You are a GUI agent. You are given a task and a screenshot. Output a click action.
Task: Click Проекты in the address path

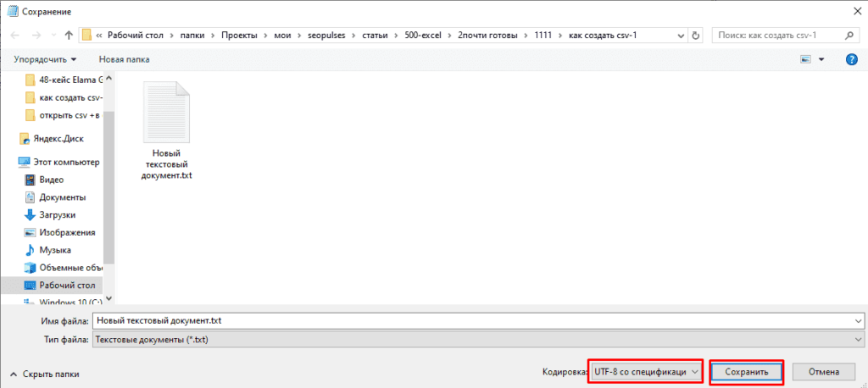(239, 36)
